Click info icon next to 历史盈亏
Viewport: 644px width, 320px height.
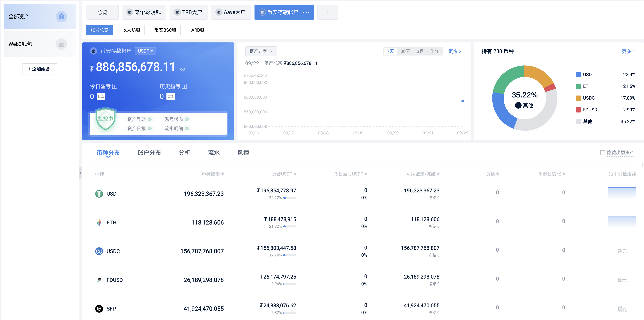tap(185, 86)
